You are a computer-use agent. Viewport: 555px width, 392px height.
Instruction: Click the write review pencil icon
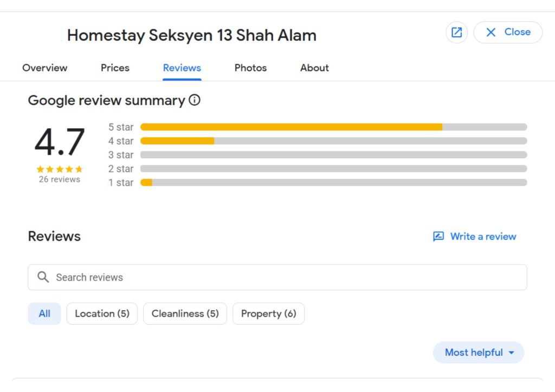tap(438, 237)
